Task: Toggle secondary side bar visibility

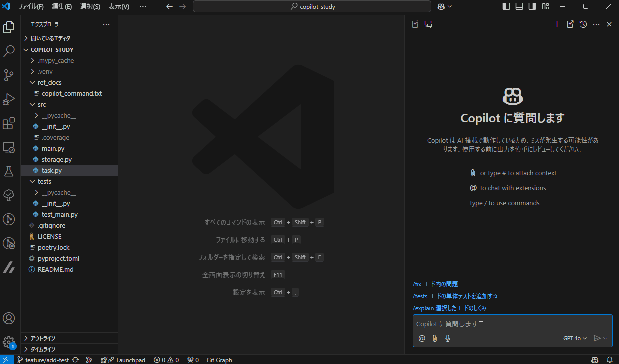Action: click(x=532, y=7)
